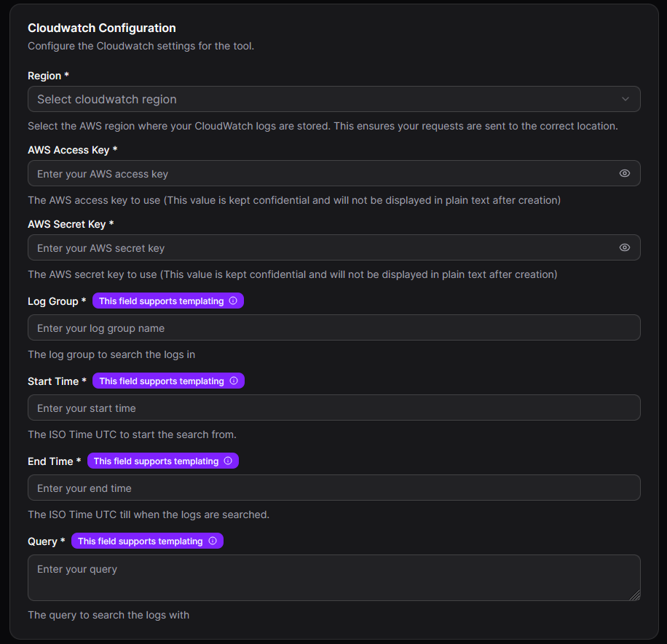Click the resize handle on the Query textarea
The width and height of the screenshot is (667, 644).
coord(636,597)
